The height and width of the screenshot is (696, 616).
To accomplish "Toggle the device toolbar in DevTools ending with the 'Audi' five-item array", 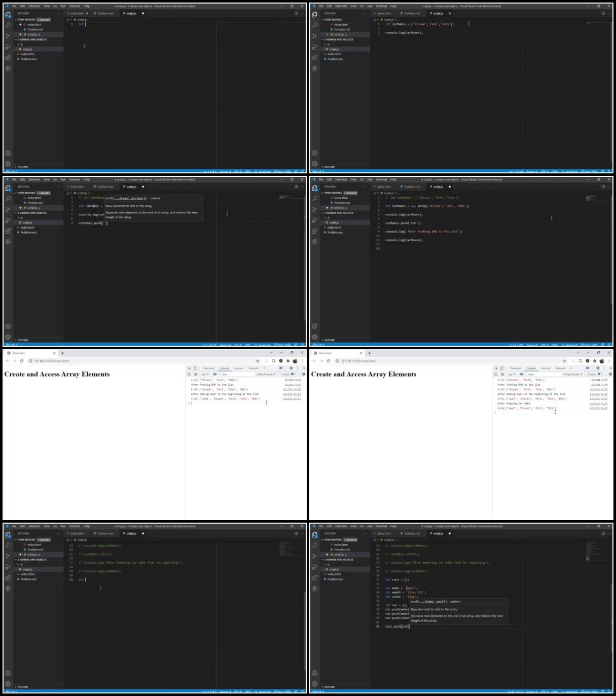I will (195, 368).
